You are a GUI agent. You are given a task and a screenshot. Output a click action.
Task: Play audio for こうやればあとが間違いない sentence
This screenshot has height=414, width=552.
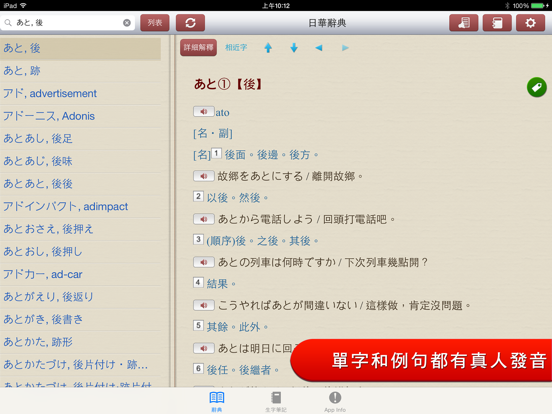tap(203, 305)
